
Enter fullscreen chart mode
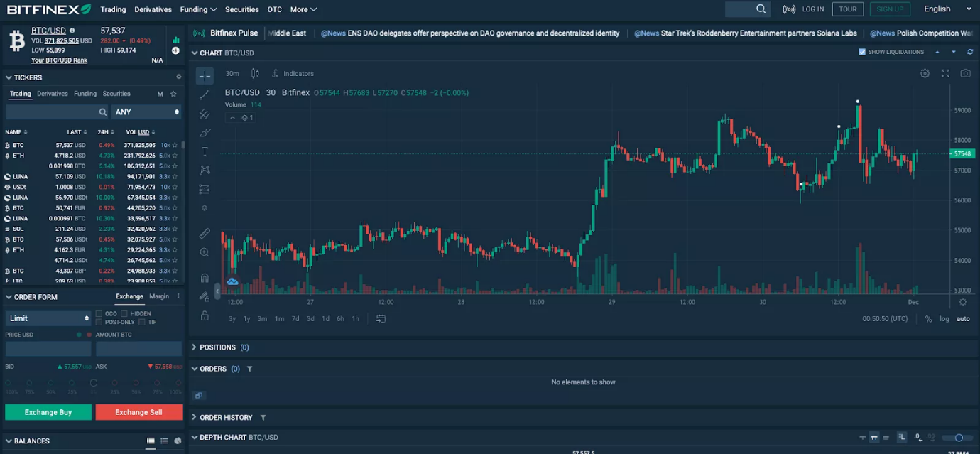coord(945,73)
